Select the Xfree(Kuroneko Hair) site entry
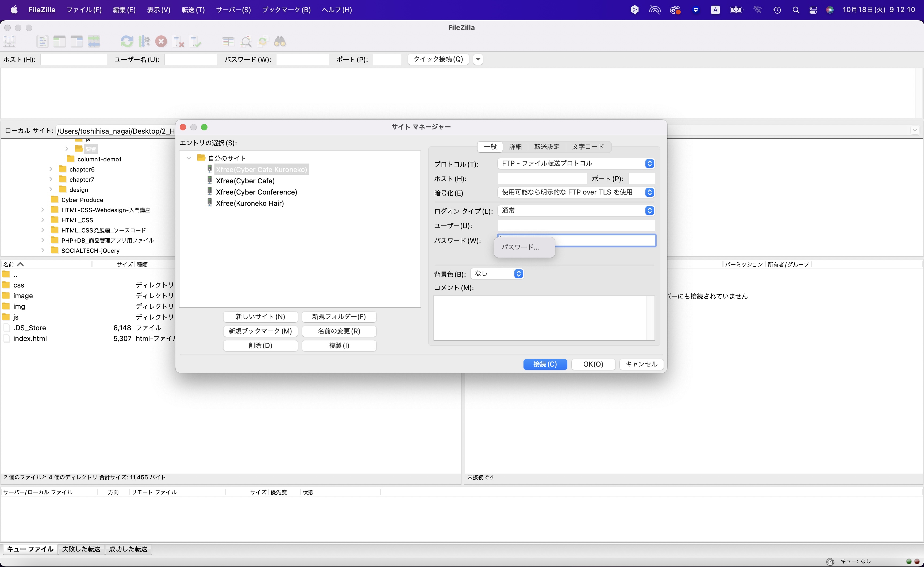The image size is (924, 567). click(250, 203)
